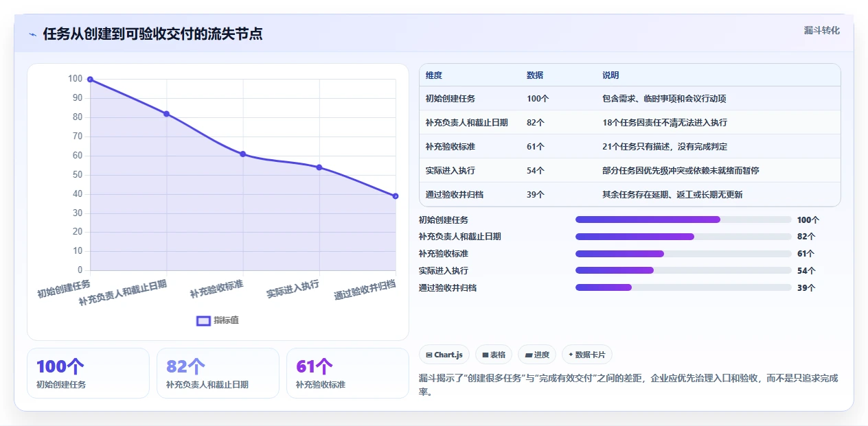Click the table value 54个
Screen dimensions: 868x426
tap(536, 171)
